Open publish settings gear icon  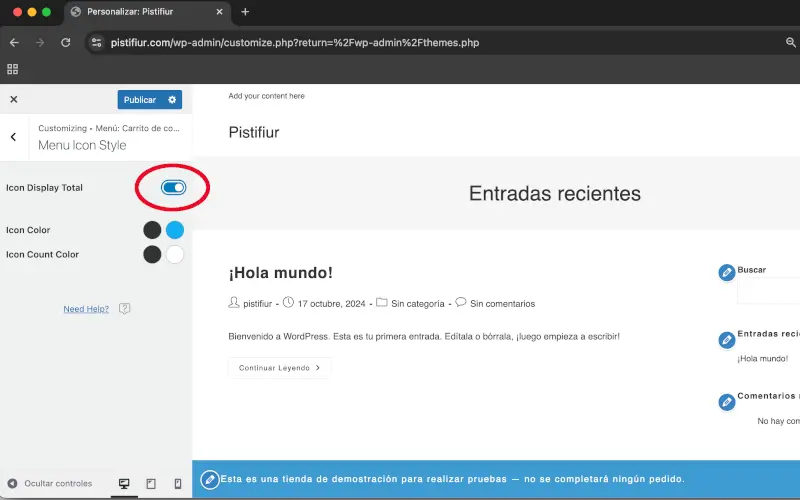point(172,99)
